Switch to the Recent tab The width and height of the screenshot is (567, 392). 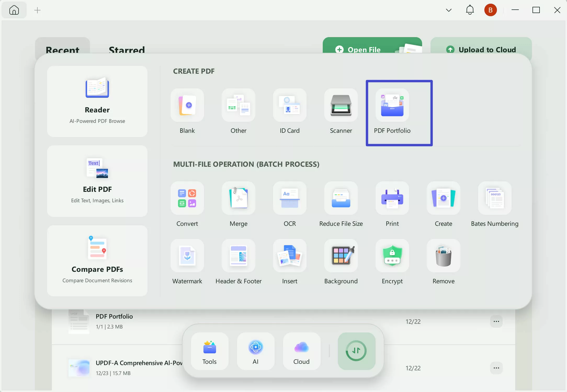click(62, 50)
